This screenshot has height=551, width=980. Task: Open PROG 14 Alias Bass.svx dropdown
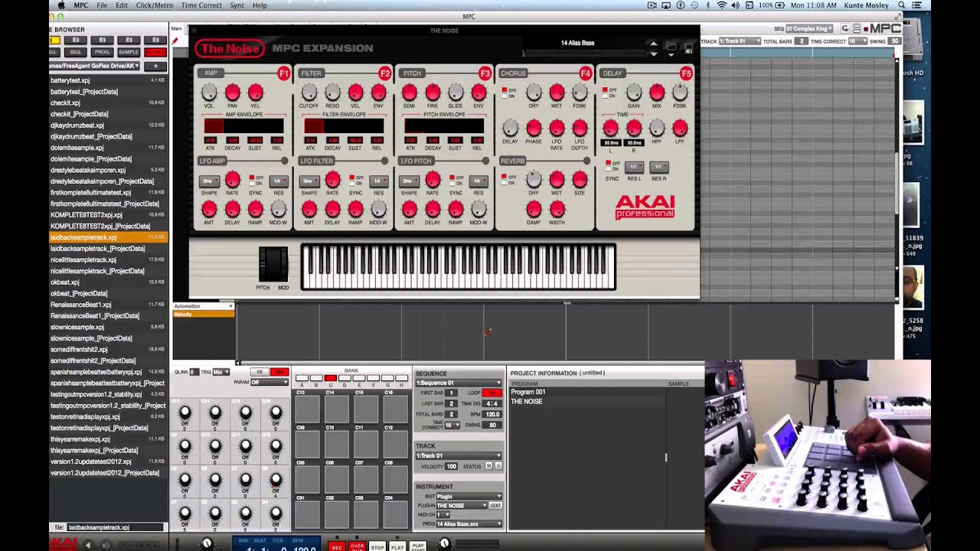coord(469,524)
